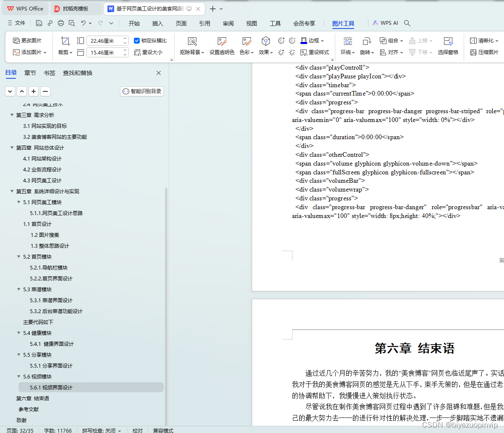Collapse the 第三章 需求分析 outline node
Viewport: 504px width, 433px height.
12,115
